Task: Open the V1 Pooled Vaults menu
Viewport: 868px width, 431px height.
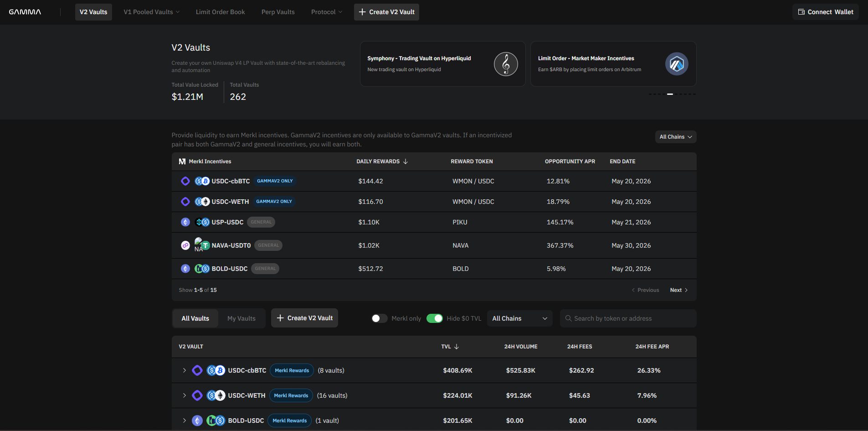Action: (152, 12)
